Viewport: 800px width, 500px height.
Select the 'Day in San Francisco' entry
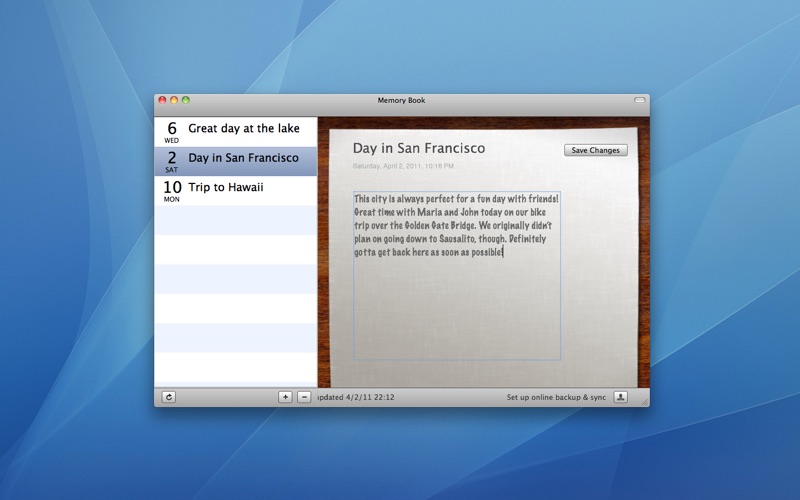(x=236, y=161)
